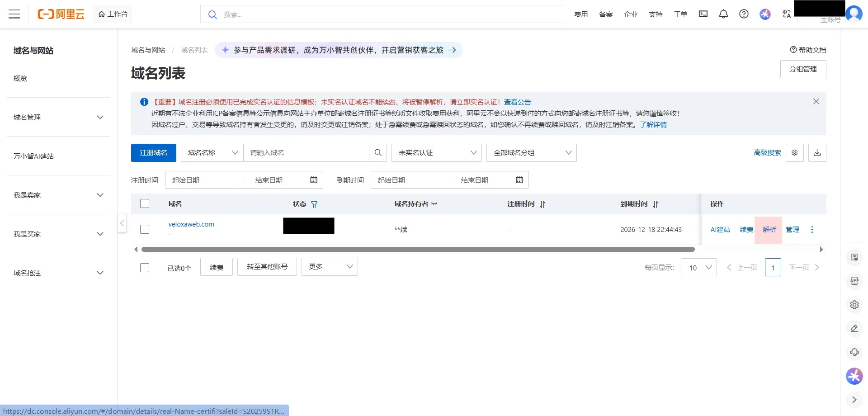This screenshot has height=416, width=868.
Task: Open 万小智AI建站 sidebar item
Action: click(34, 156)
